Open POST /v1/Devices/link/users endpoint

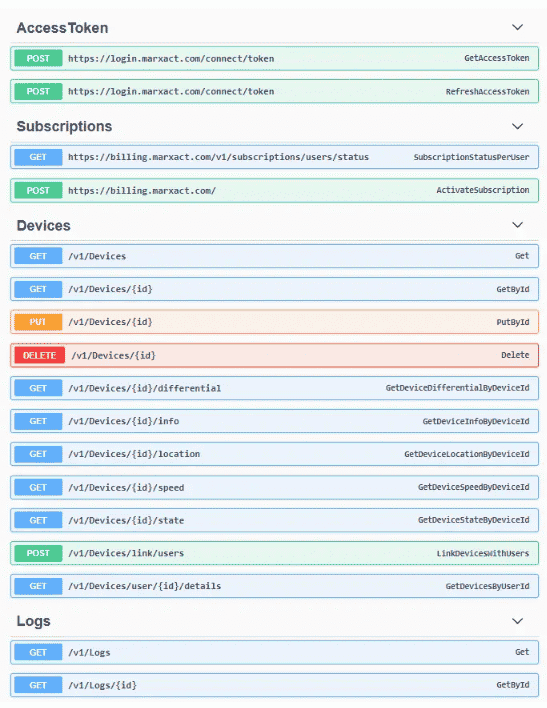(x=274, y=553)
